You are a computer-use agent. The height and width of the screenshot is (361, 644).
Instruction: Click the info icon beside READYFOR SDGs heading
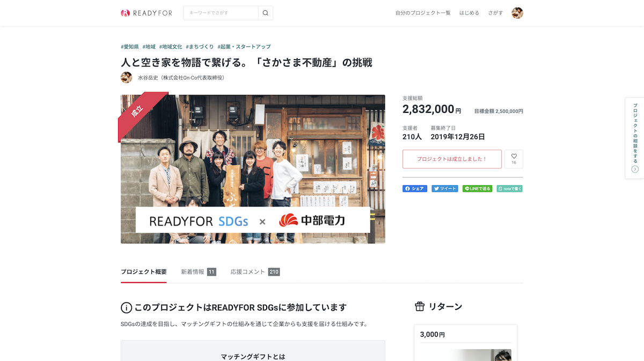[126, 308]
